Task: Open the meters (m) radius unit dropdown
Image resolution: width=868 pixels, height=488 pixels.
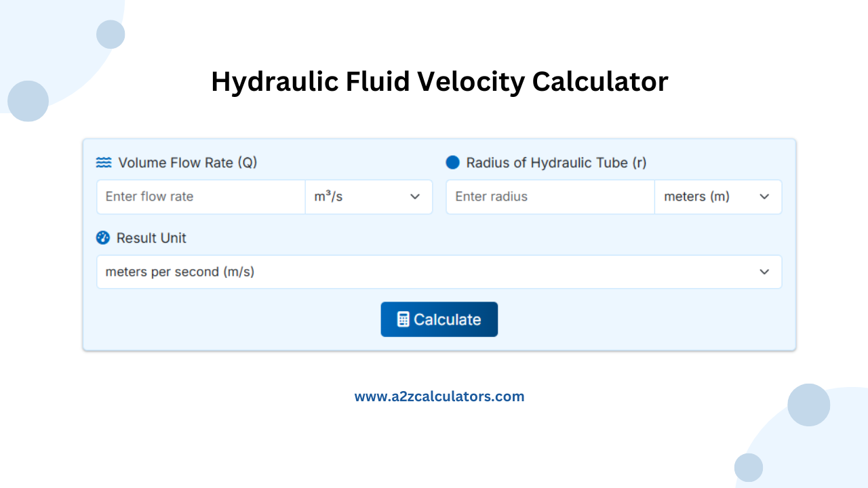Action: (x=718, y=197)
